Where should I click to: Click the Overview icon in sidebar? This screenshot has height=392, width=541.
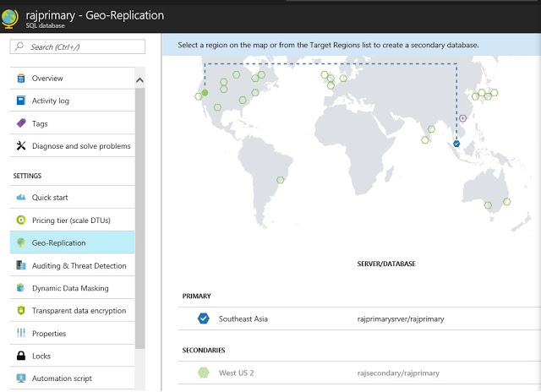(20, 79)
